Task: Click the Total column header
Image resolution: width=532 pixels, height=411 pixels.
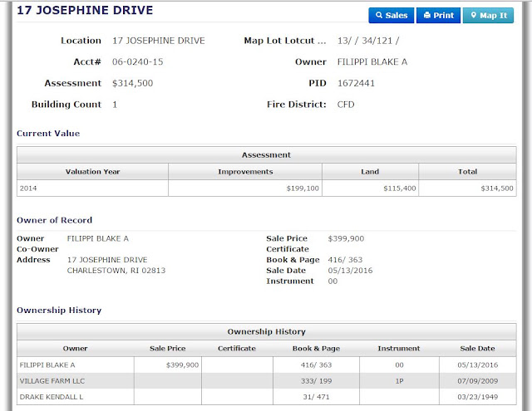Action: click(467, 171)
